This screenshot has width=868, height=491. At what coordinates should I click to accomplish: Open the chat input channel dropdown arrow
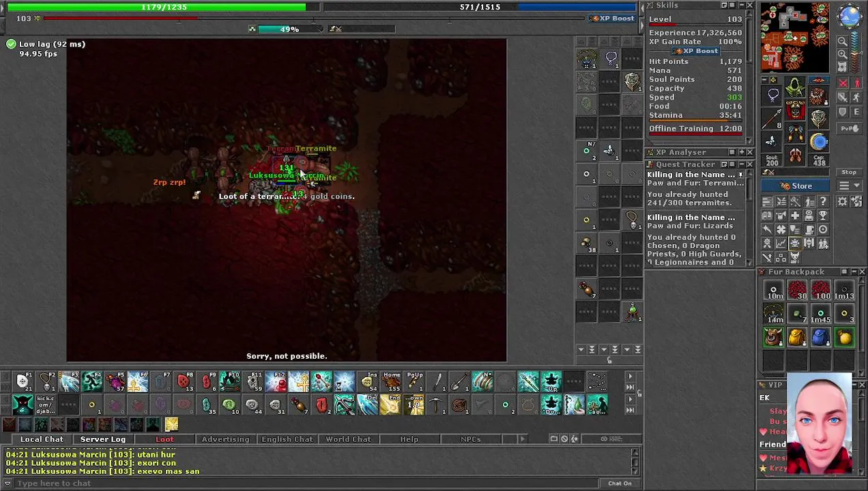click(8, 483)
